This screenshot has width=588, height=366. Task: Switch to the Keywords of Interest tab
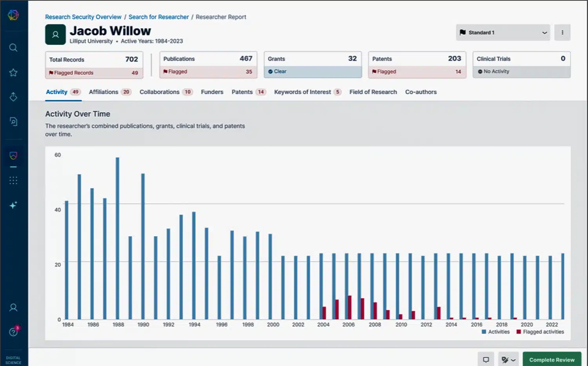pyautogui.click(x=308, y=92)
